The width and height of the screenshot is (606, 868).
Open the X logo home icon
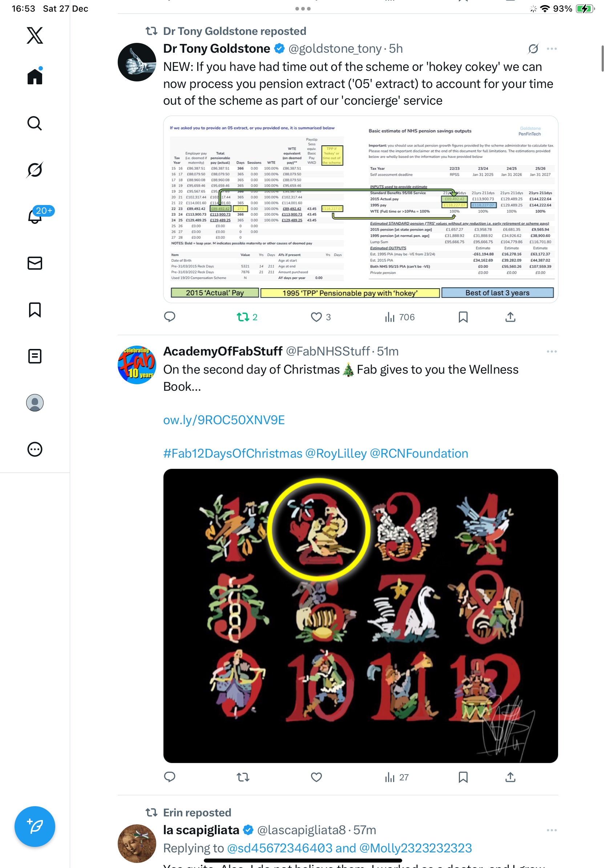click(x=35, y=36)
